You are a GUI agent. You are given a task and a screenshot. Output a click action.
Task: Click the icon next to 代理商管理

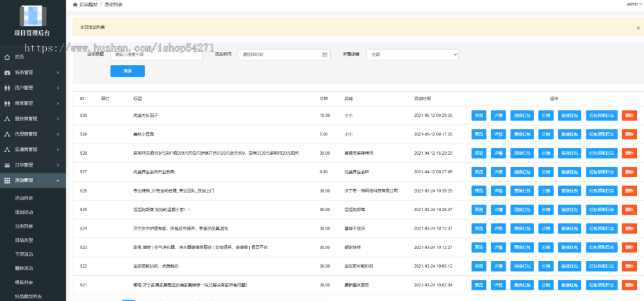pos(7,134)
